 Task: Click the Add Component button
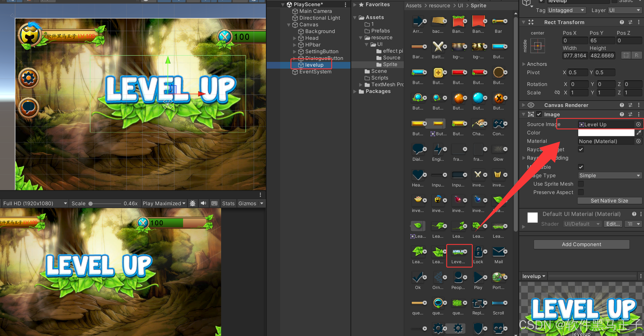point(581,244)
